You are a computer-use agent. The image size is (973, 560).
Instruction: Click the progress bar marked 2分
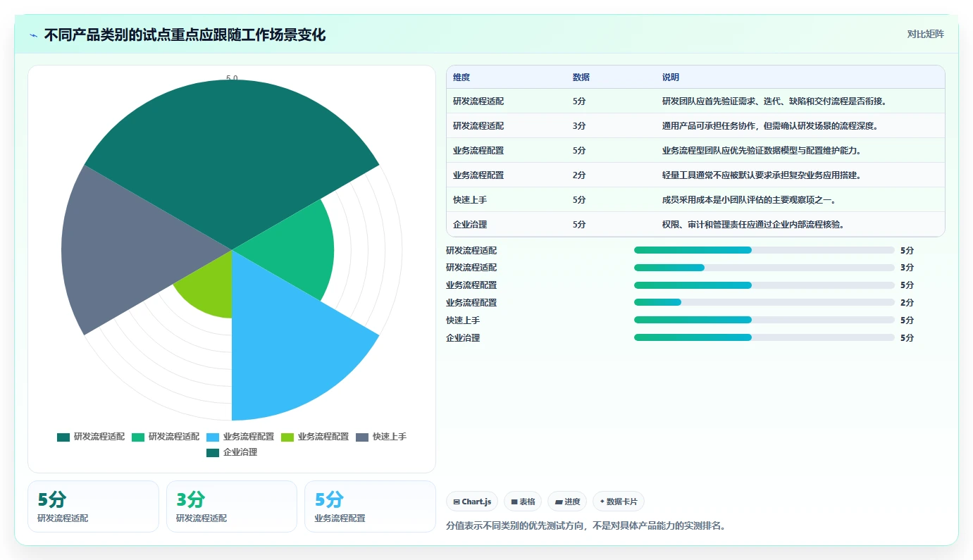(764, 302)
